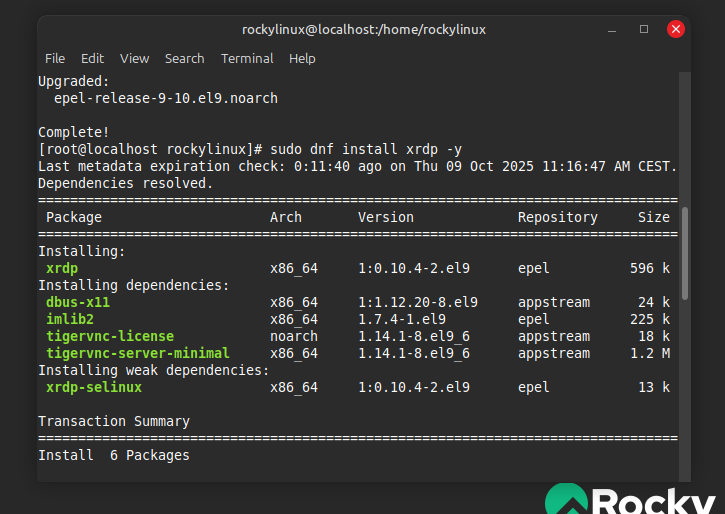Click the dbus-x11 package name
Image resolution: width=725 pixels, height=514 pixels.
pos(78,302)
